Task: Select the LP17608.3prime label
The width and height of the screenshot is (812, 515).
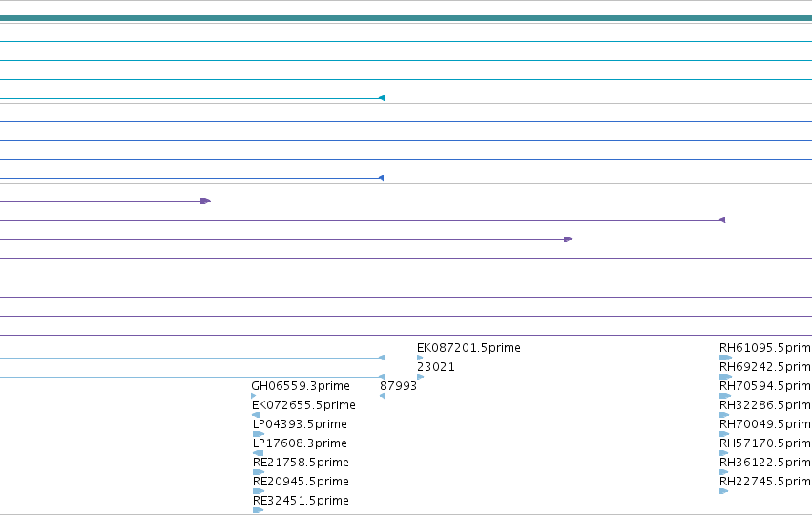Action: click(300, 443)
